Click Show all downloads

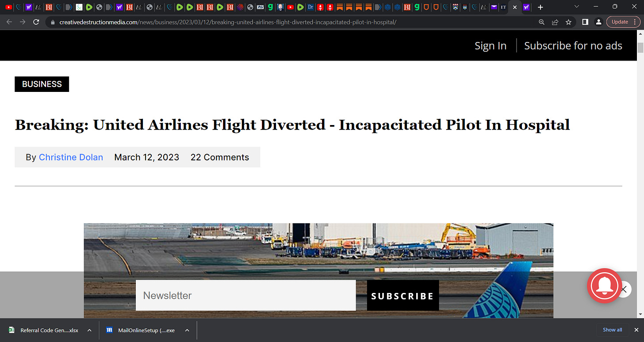coord(613,330)
